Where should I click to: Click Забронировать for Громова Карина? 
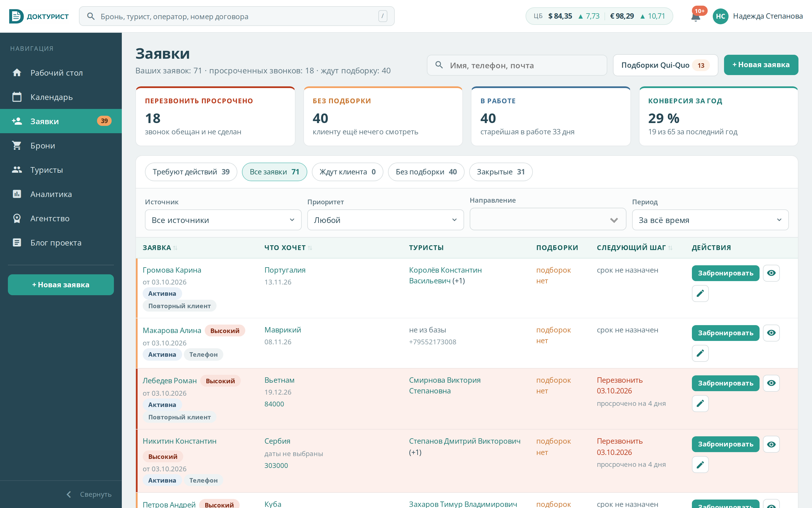[725, 273]
